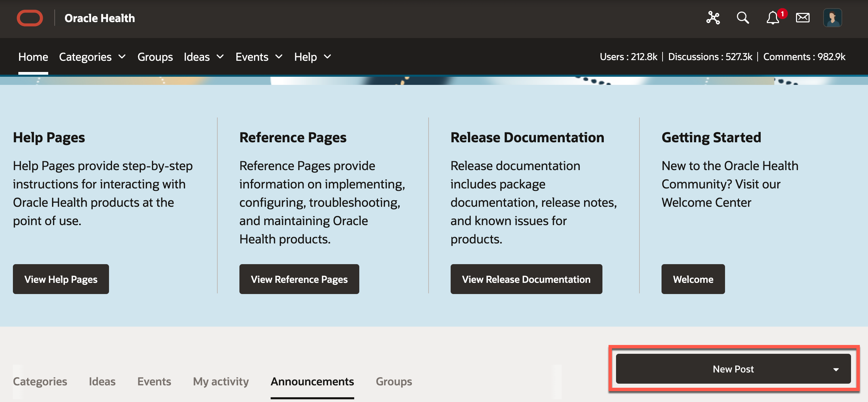Expand the Ideas chevron in the navigation bar
The height and width of the screenshot is (402, 868).
[220, 57]
